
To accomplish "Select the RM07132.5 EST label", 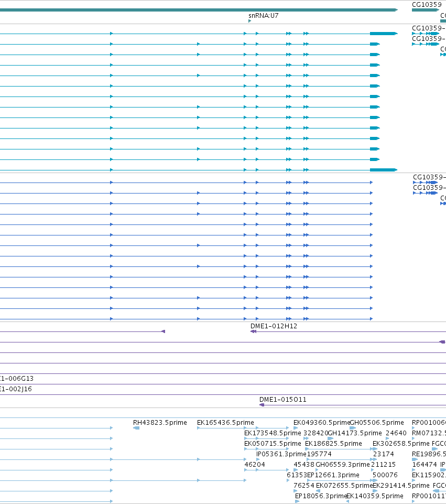I will [x=429, y=433].
